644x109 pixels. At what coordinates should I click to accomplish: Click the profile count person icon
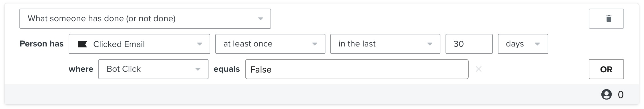point(606,94)
